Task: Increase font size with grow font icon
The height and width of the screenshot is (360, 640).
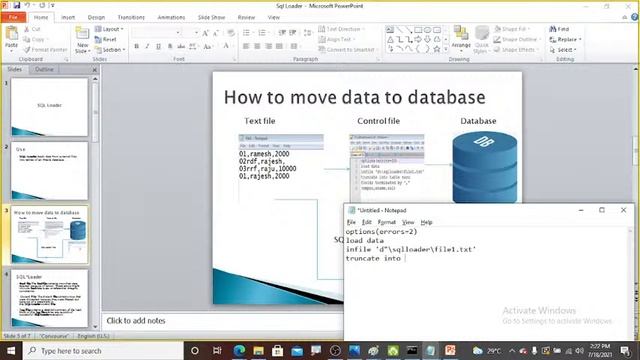Action: [205, 33]
